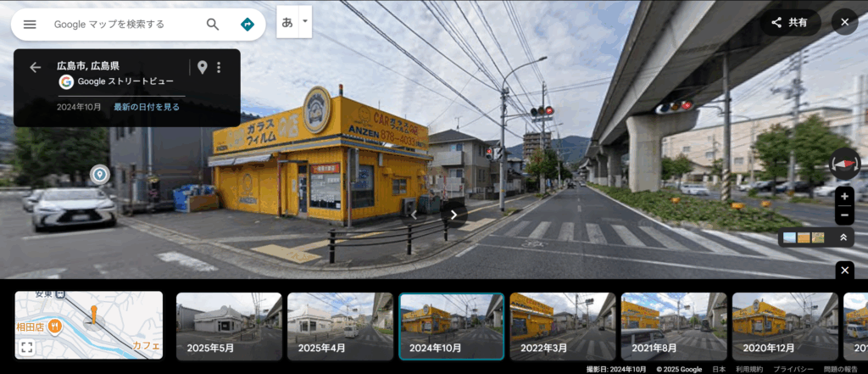868x374 pixels.
Task: Open the three-dot more options menu
Action: (219, 67)
